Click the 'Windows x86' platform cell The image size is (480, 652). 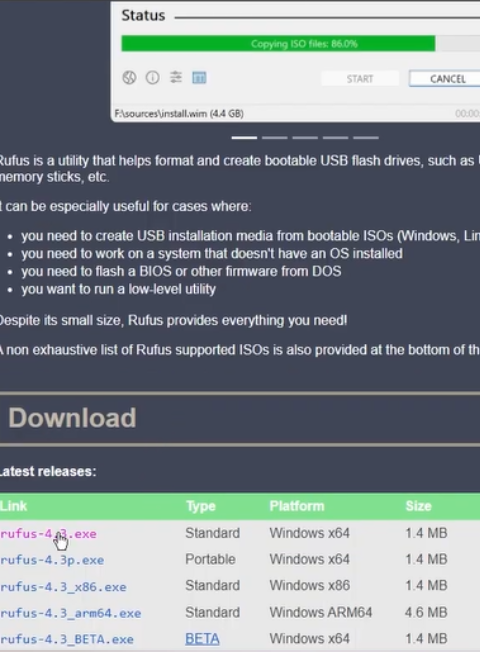pos(309,585)
